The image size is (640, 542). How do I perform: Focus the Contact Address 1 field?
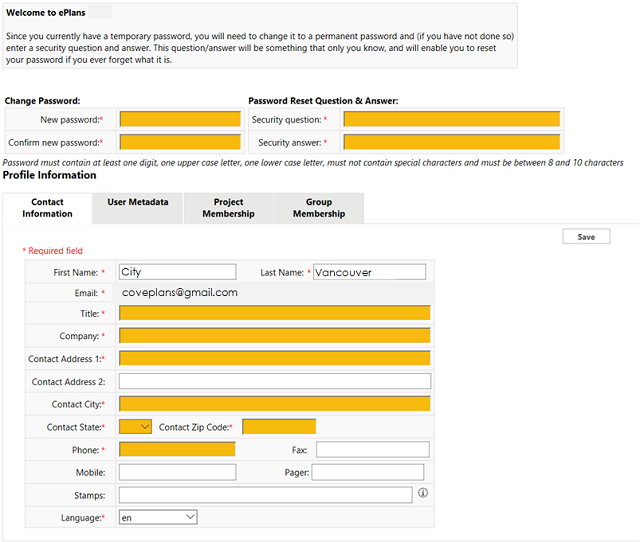[x=275, y=358]
